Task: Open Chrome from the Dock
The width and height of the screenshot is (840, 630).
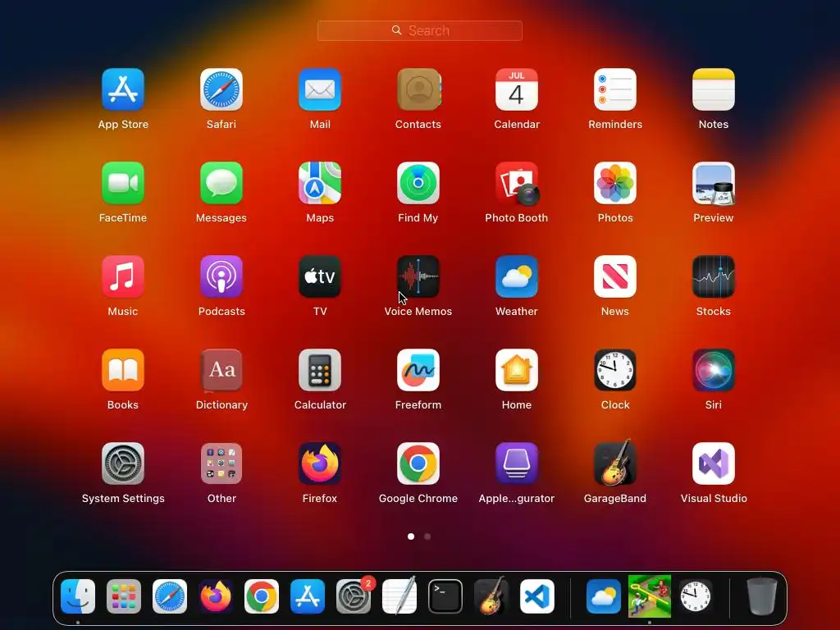Action: (x=262, y=596)
